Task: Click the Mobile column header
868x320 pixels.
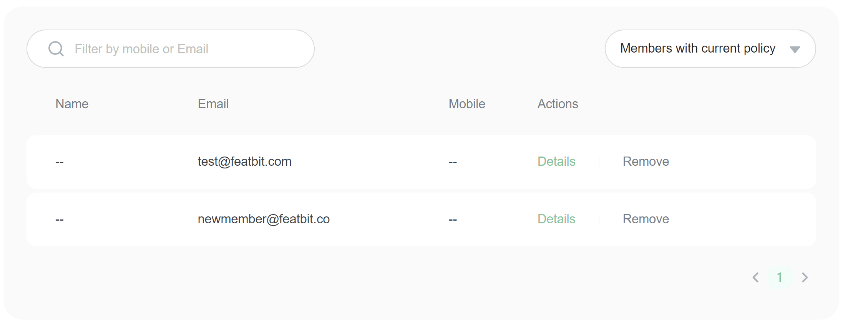Action: click(x=467, y=104)
